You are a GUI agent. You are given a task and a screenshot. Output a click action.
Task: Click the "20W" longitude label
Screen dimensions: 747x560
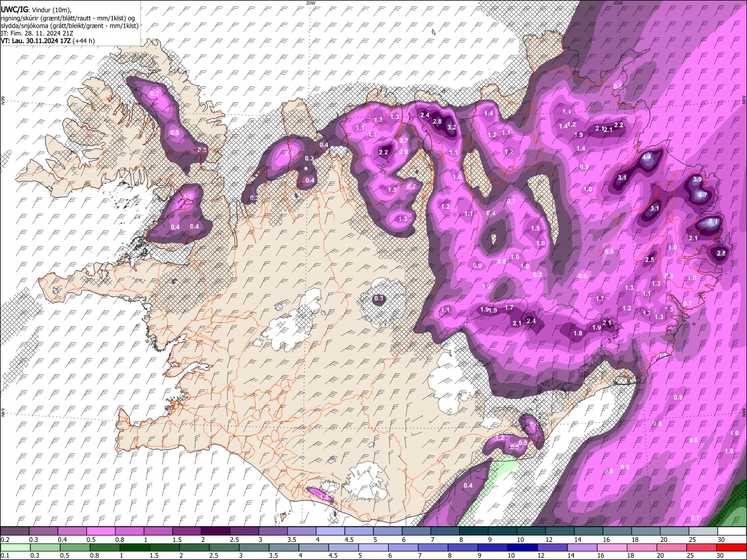coord(311,3)
